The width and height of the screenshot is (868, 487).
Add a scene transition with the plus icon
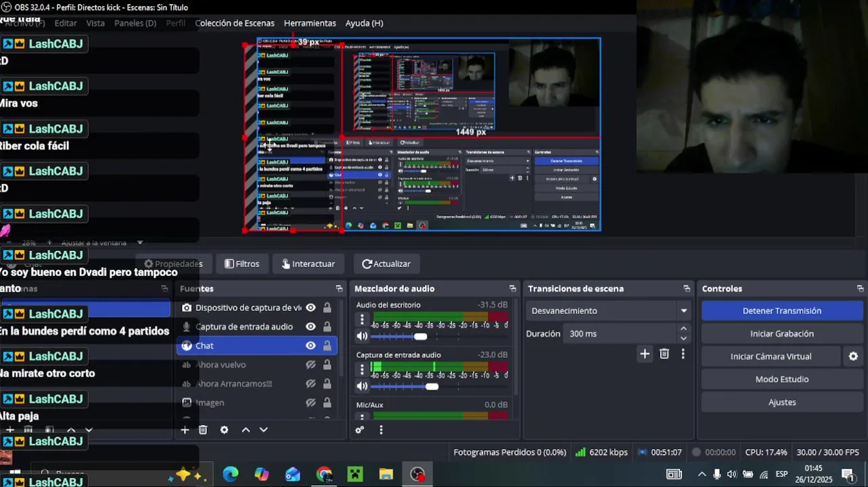tap(645, 354)
